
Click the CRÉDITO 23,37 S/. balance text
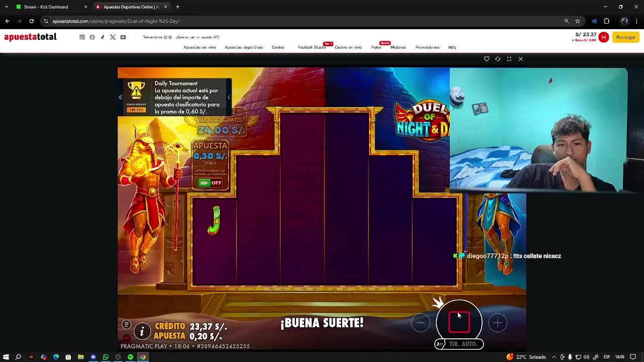[191, 326]
